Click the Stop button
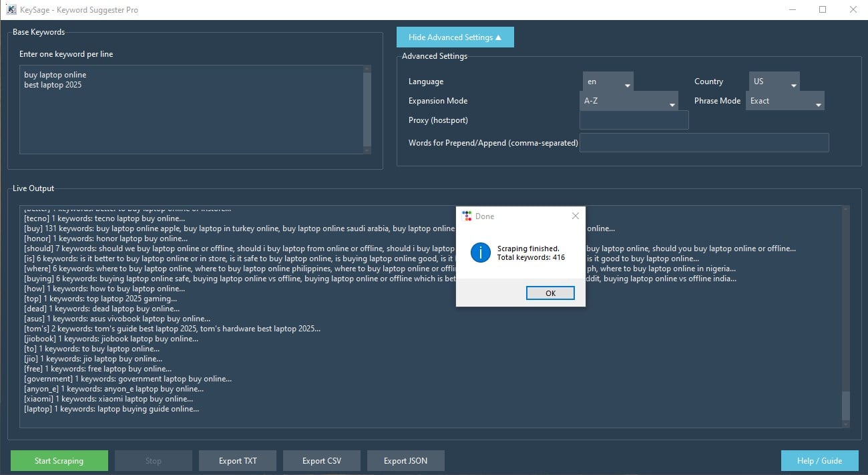The height and width of the screenshot is (475, 868). point(154,461)
